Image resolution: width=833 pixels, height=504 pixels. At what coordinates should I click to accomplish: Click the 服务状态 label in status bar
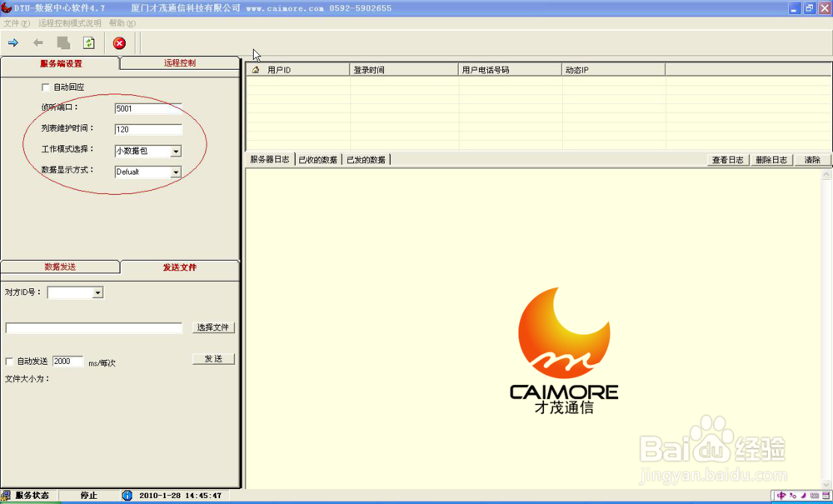(32, 496)
